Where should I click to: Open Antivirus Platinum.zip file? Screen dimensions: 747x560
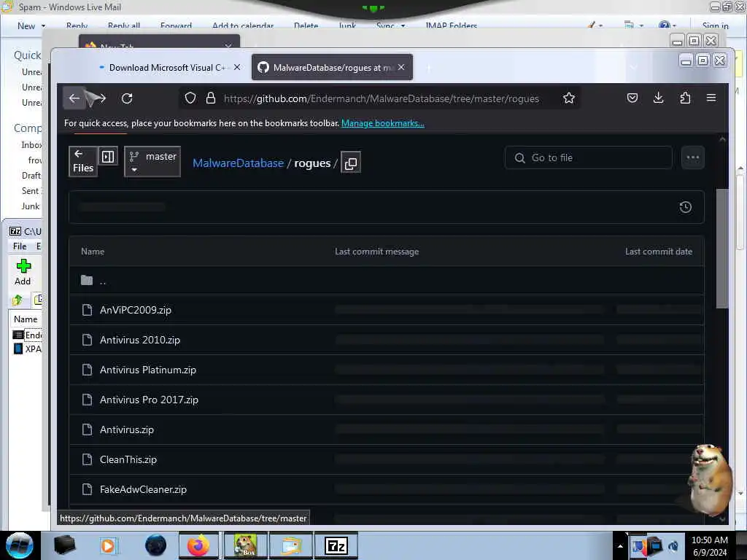tap(148, 370)
